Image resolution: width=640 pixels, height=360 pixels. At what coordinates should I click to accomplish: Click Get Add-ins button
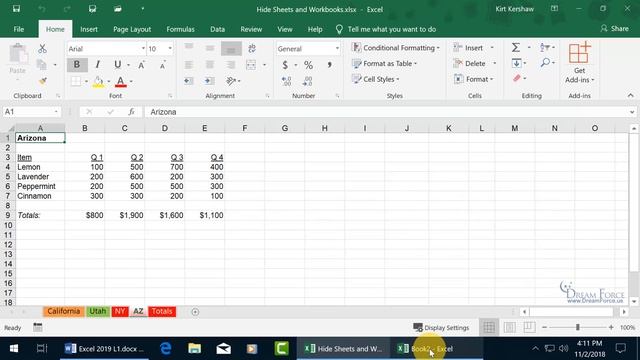click(580, 62)
